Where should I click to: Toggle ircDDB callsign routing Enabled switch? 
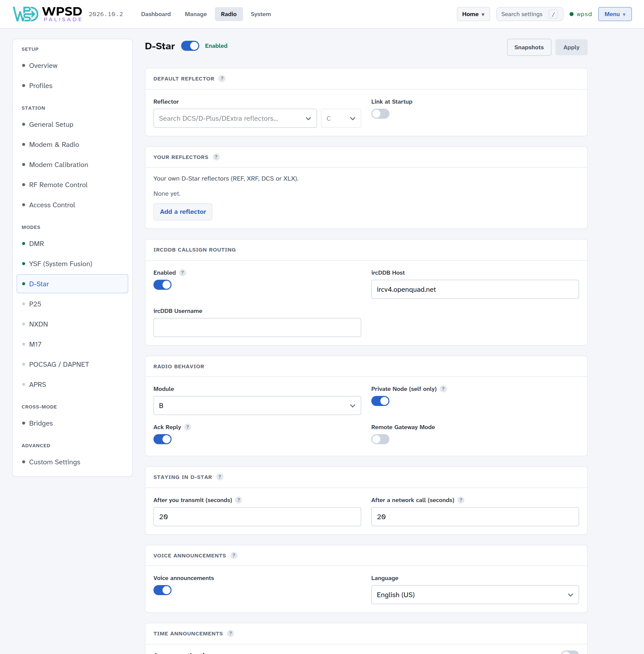(x=162, y=285)
